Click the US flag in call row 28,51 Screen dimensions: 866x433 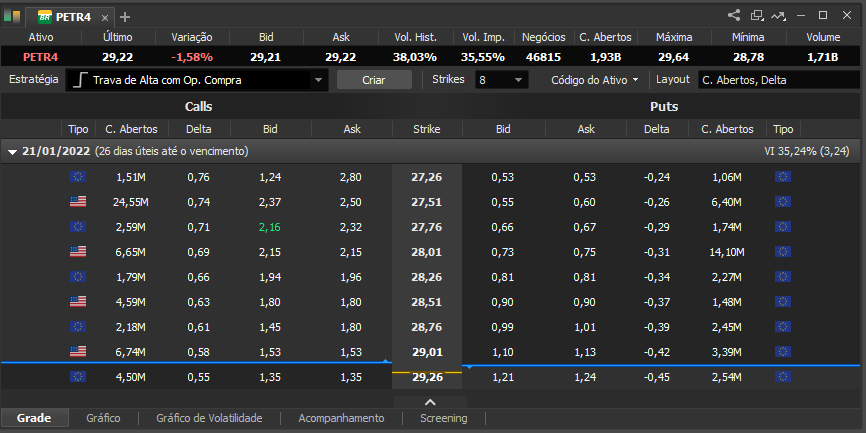(78, 302)
